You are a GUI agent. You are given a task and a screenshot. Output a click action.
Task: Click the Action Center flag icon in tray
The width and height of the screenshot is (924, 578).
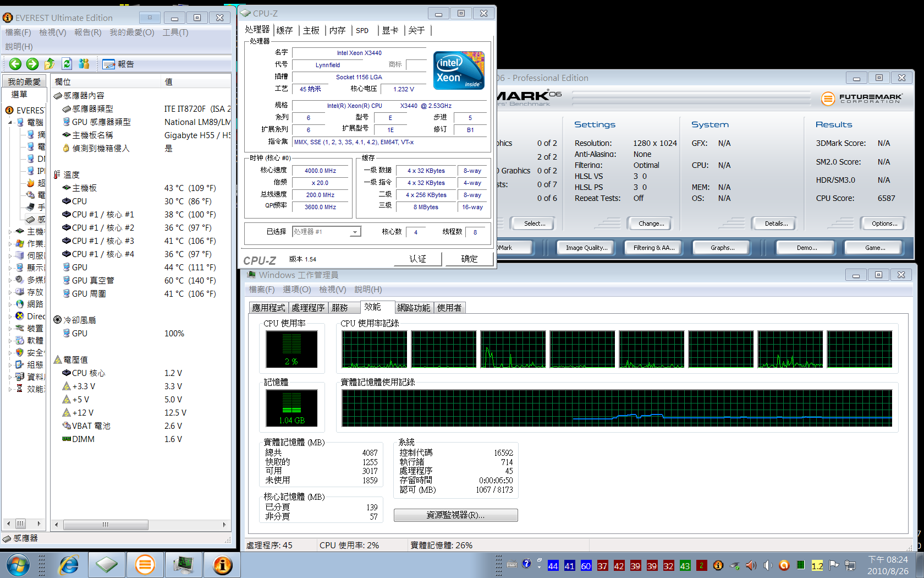tap(834, 565)
